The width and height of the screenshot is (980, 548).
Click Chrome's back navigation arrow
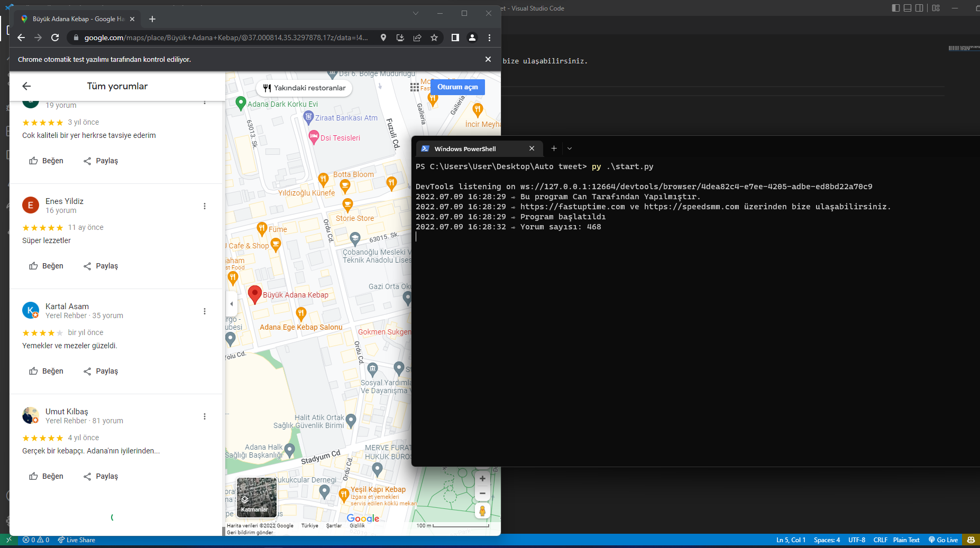click(21, 38)
